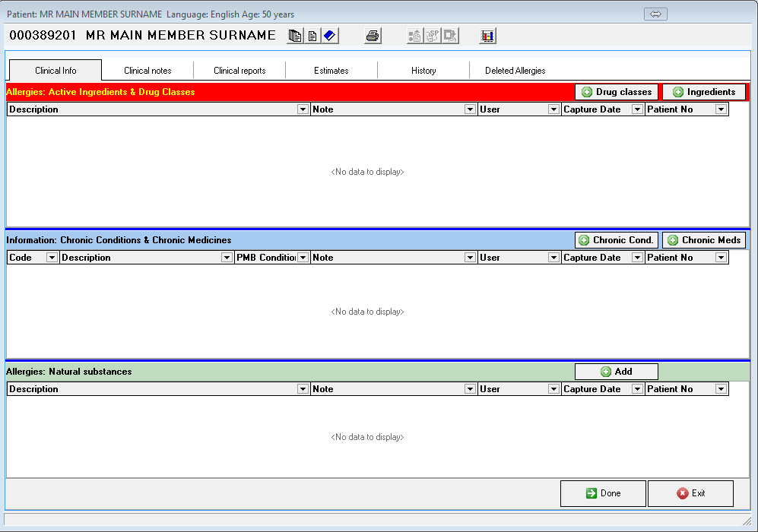758x532 pixels.
Task: Open Capture Date filter in Natural substances grid
Action: (x=637, y=389)
